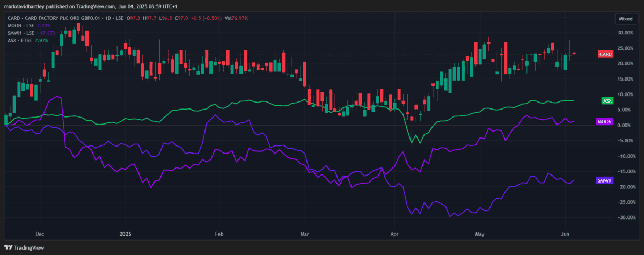Click the markdavidhartley author name

[x=26, y=6]
